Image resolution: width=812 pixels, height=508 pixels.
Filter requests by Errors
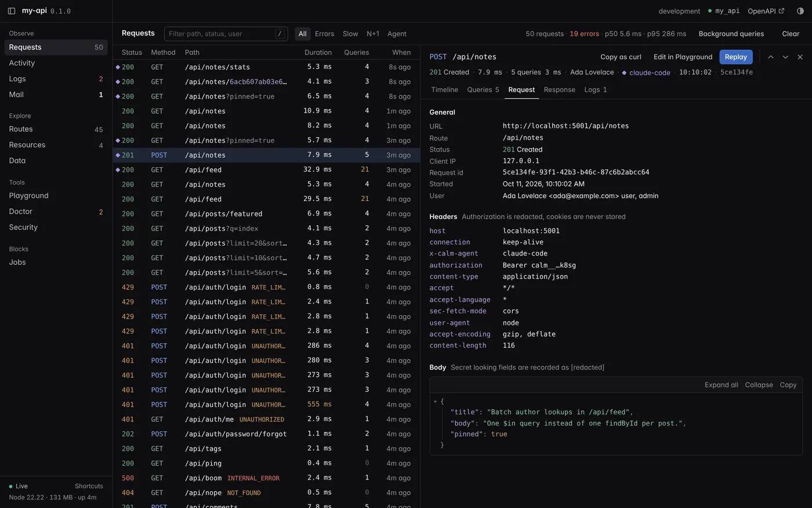pyautogui.click(x=324, y=34)
